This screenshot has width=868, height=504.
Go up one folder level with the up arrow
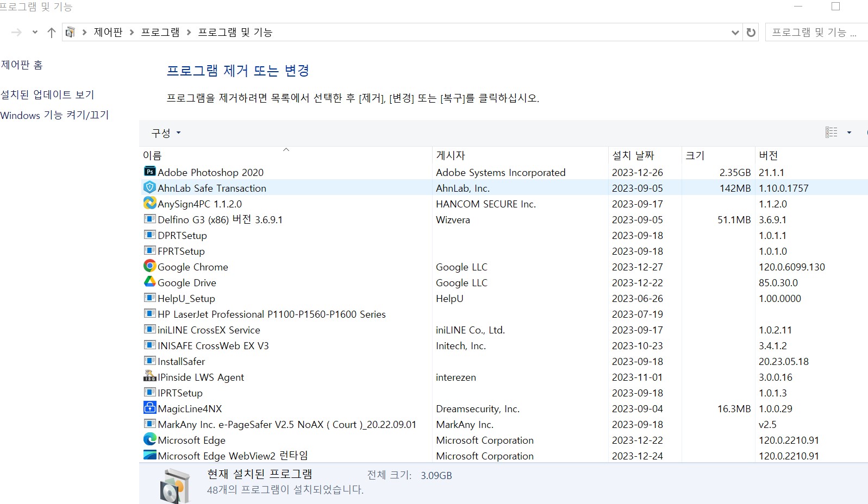(52, 33)
